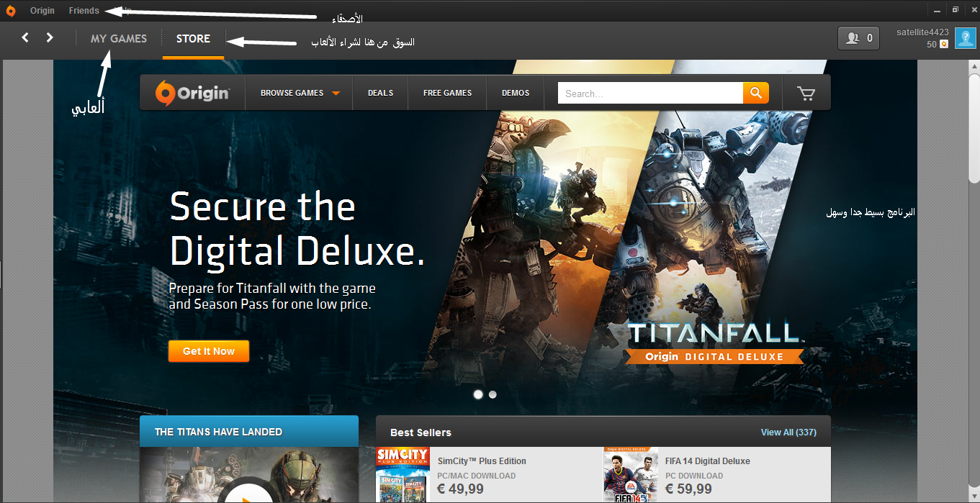This screenshot has width=980, height=503.
Task: Open the SimCity Plus Edition title link
Action: click(482, 461)
